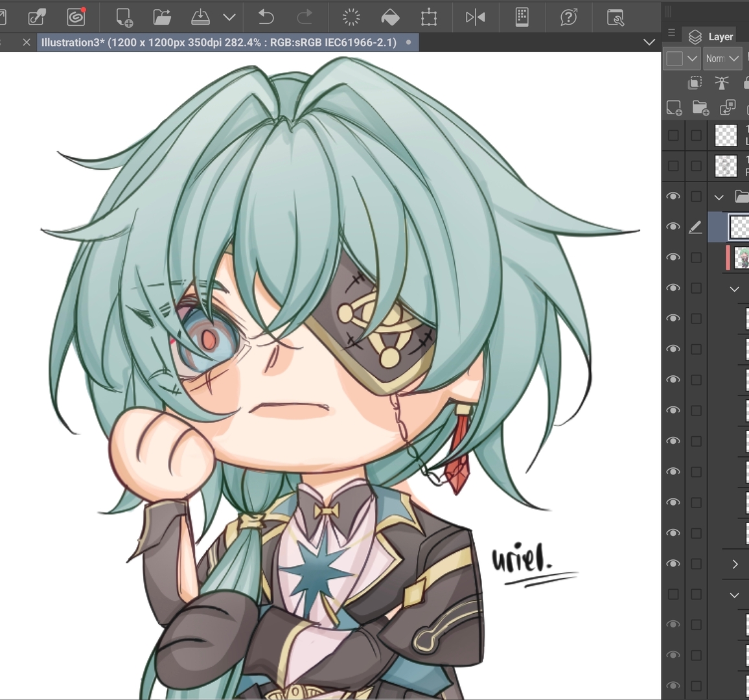
Task: Open the Bucket fill tool icon
Action: pyautogui.click(x=390, y=17)
